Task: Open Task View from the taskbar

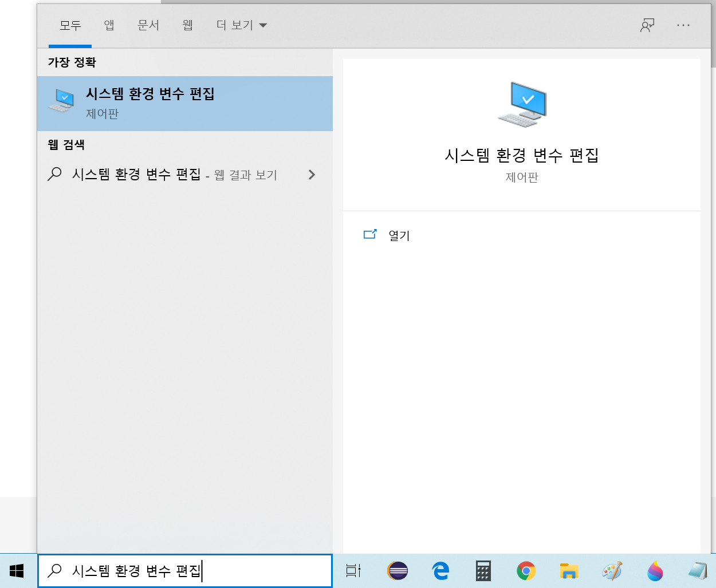Action: 353,571
